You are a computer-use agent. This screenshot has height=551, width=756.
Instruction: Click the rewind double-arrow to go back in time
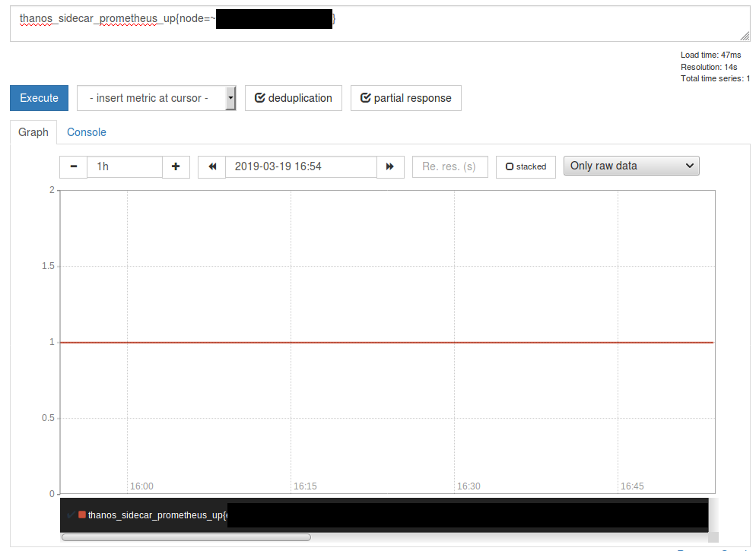click(211, 166)
